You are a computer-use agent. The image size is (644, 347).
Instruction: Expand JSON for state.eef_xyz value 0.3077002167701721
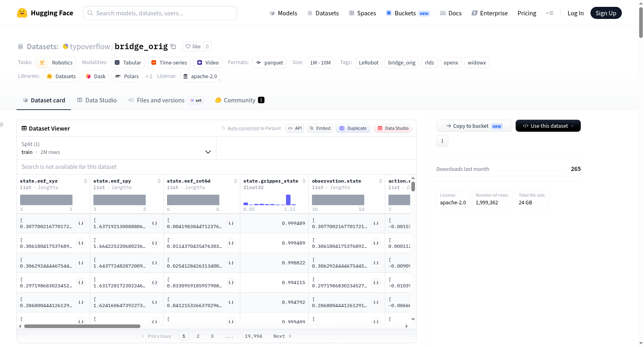pos(81,223)
